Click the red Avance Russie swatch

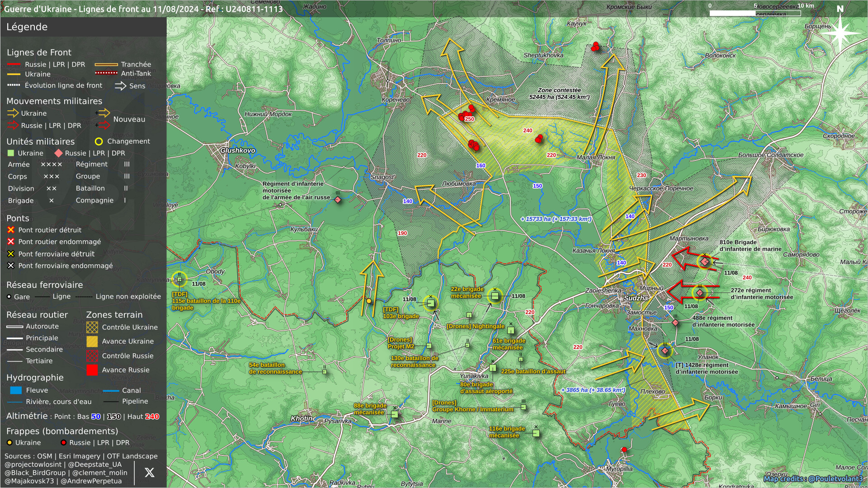click(x=92, y=370)
